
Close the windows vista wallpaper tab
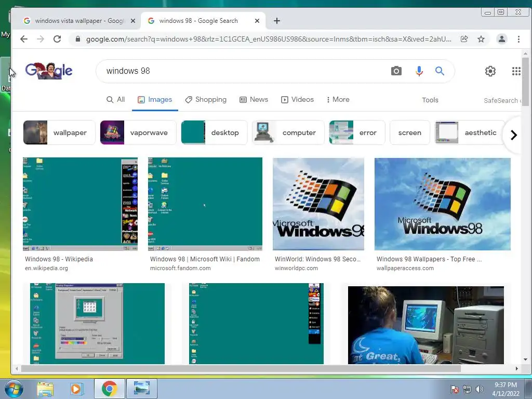click(133, 21)
